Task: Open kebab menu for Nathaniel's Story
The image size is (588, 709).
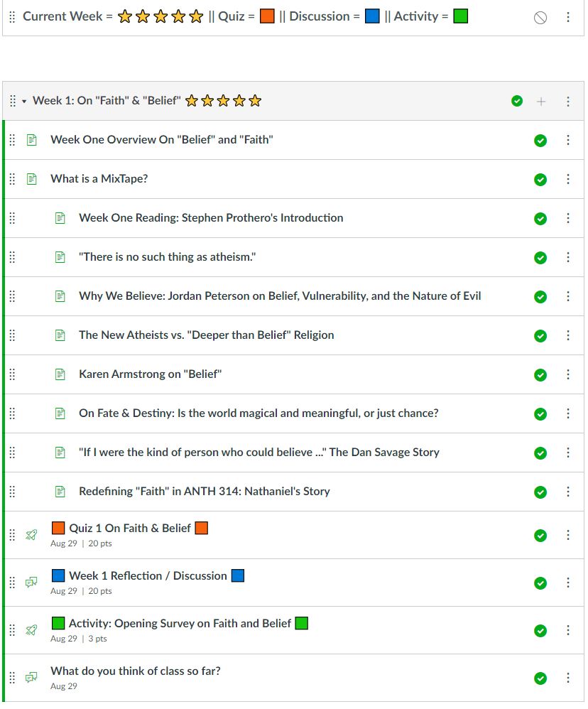Action: (x=567, y=492)
